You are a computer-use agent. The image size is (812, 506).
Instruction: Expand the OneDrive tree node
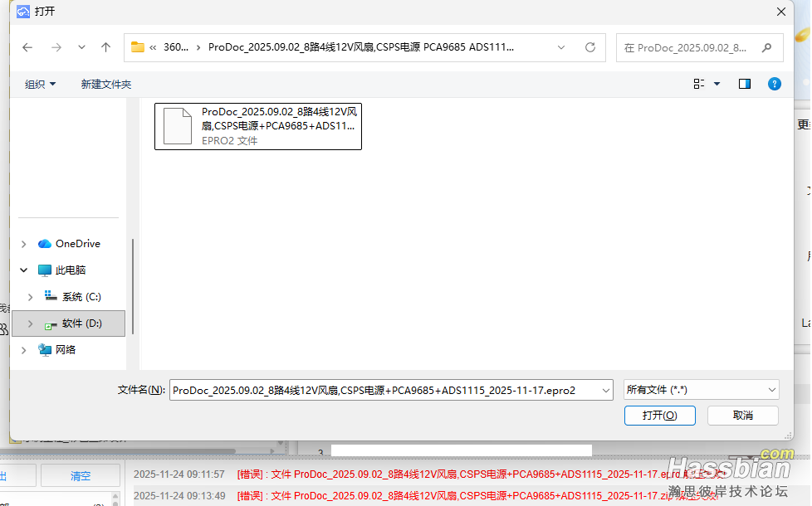click(x=22, y=244)
